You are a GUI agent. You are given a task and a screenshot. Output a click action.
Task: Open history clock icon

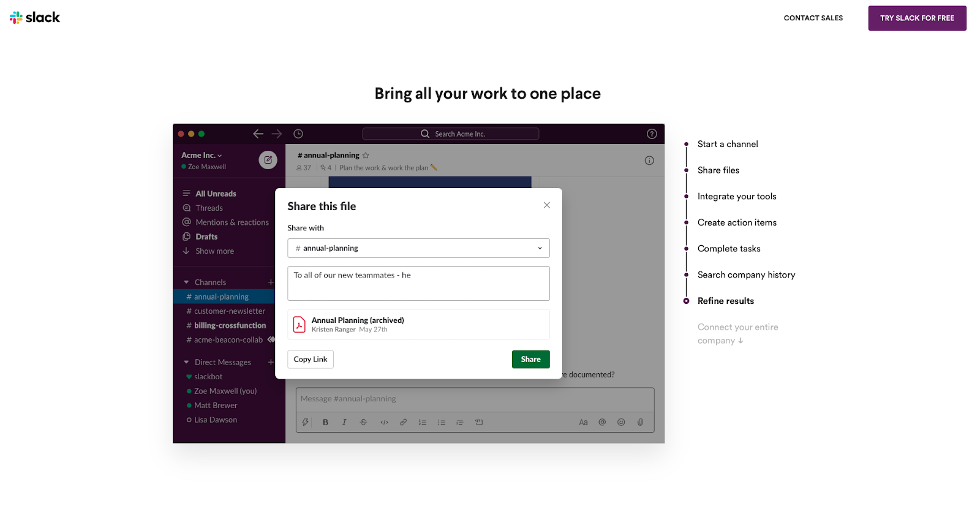coord(298,134)
